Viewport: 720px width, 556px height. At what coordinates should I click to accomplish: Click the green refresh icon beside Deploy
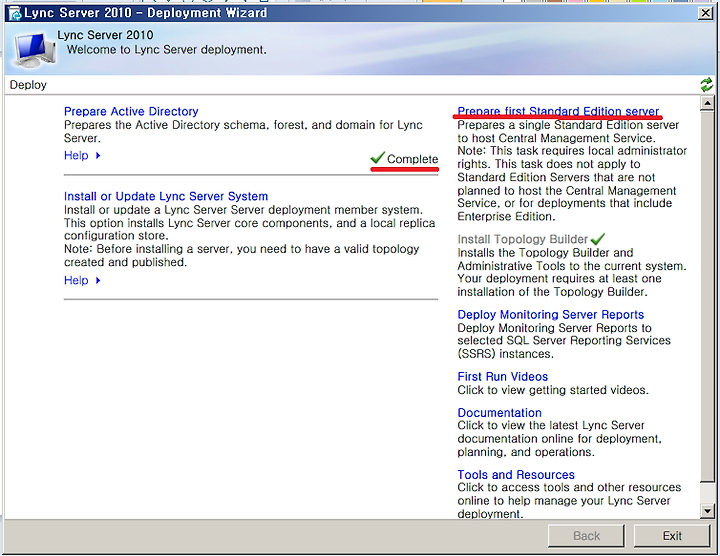pos(706,84)
